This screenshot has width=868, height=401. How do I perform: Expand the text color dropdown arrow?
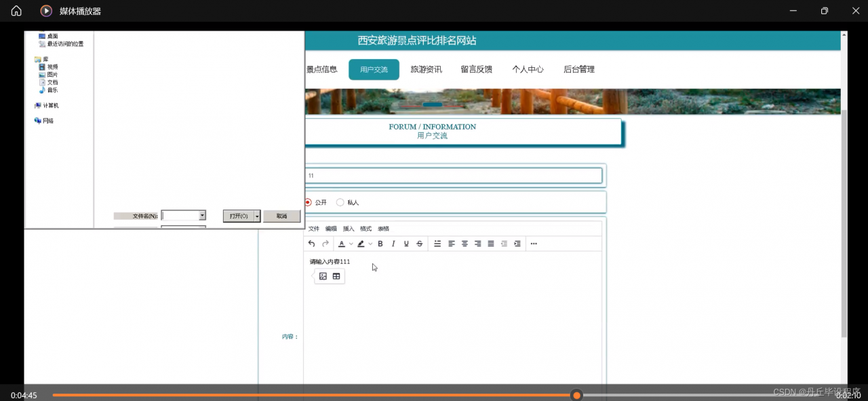pyautogui.click(x=351, y=244)
